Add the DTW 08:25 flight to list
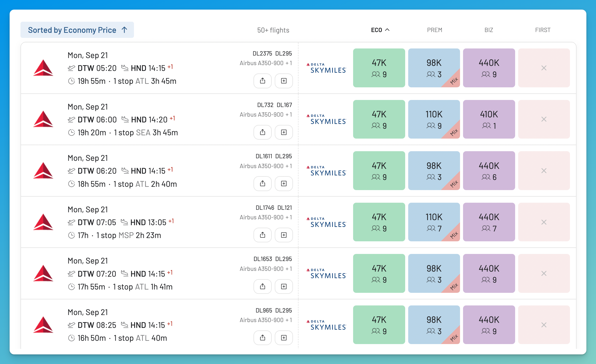Image resolution: width=596 pixels, height=364 pixels. [284, 338]
